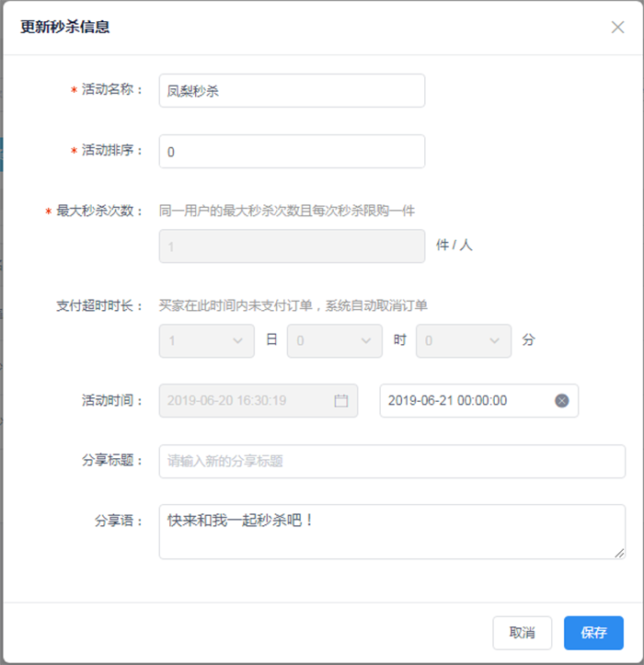The image size is (644, 665).
Task: Open the 分 (minutes) timeout dropdown
Action: [464, 341]
